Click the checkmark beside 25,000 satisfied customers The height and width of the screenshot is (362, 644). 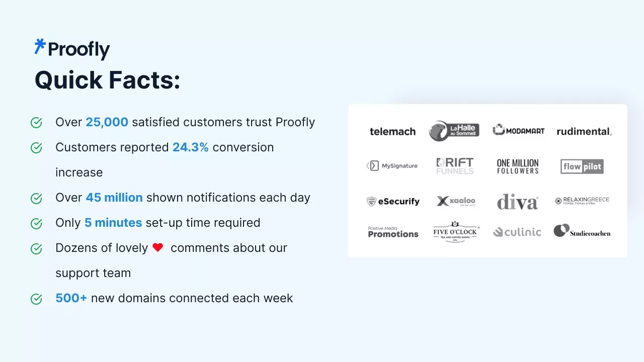pyautogui.click(x=36, y=123)
